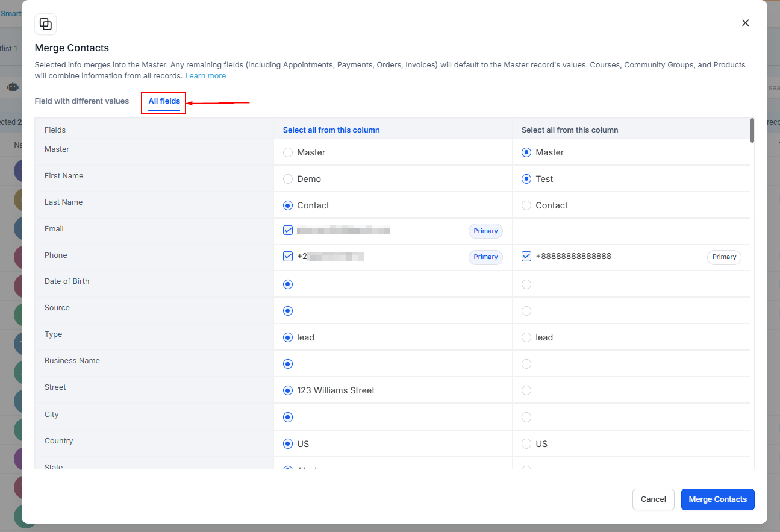Image resolution: width=780 pixels, height=532 pixels.
Task: Set Test contact record as Master
Action: point(526,152)
